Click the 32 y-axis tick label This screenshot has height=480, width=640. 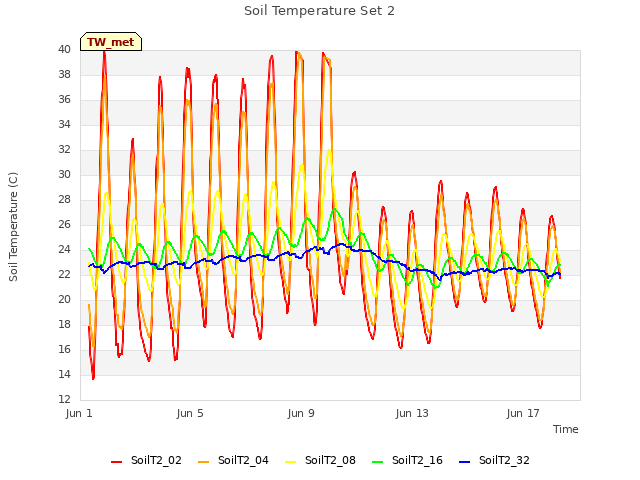coord(64,150)
